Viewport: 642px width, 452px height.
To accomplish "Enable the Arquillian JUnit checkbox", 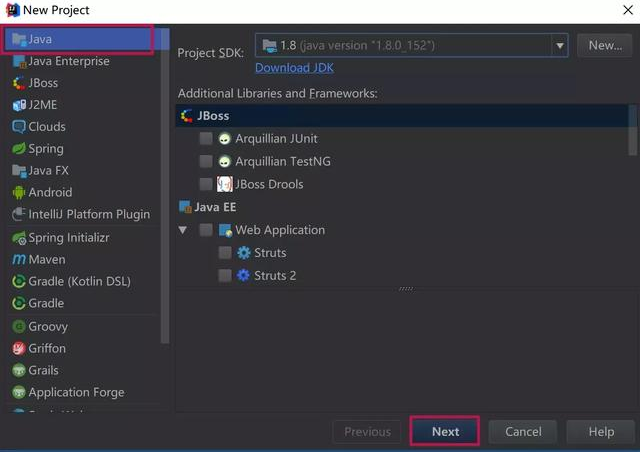I will pos(206,139).
